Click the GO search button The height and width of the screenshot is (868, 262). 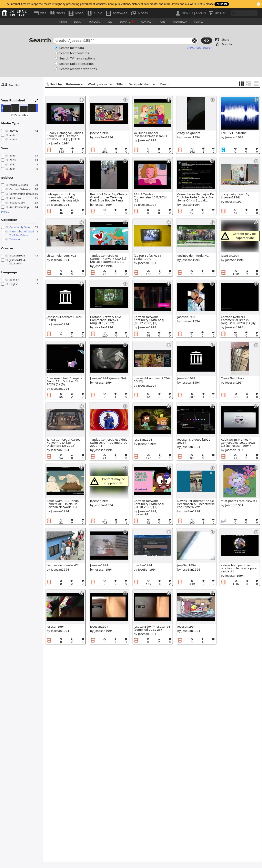click(207, 40)
